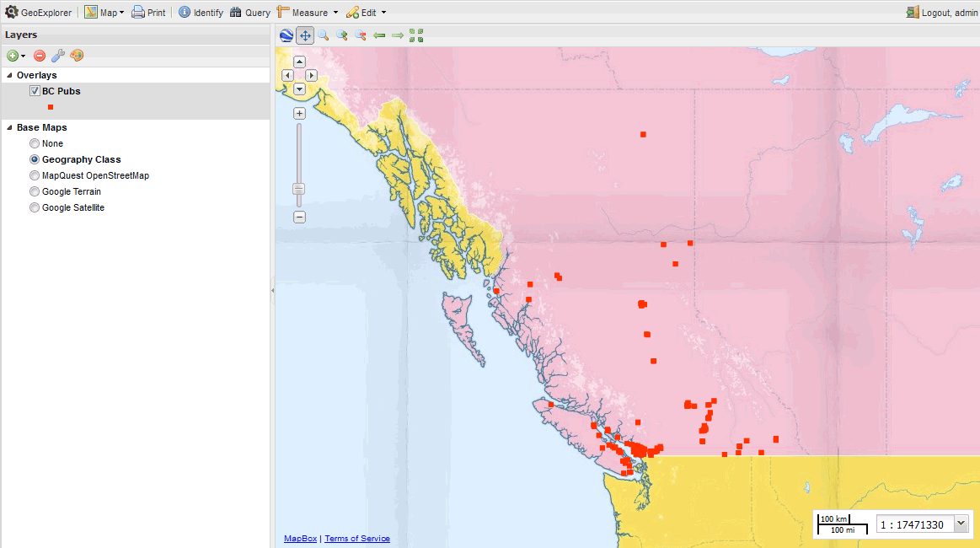Uncheck the BC Pubs layer
This screenshot has width=980, height=548.
point(35,91)
